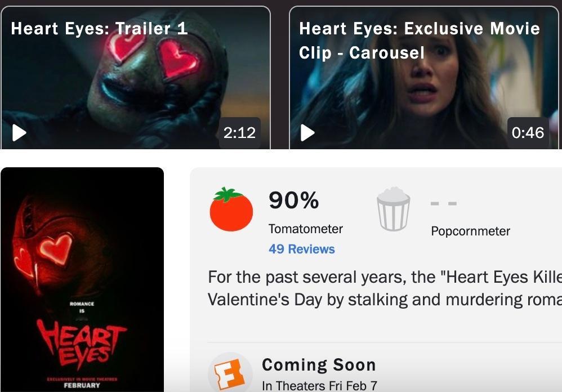Screen dimensions: 562x392
Task: Click the Popcornmeter label
Action: pyautogui.click(x=470, y=231)
